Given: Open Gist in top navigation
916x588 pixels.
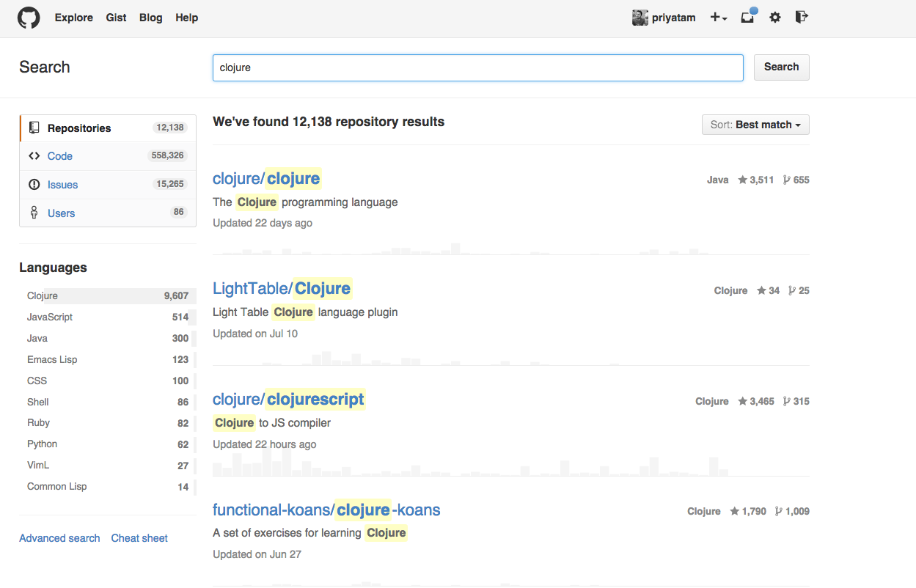Looking at the screenshot, I should (117, 18).
